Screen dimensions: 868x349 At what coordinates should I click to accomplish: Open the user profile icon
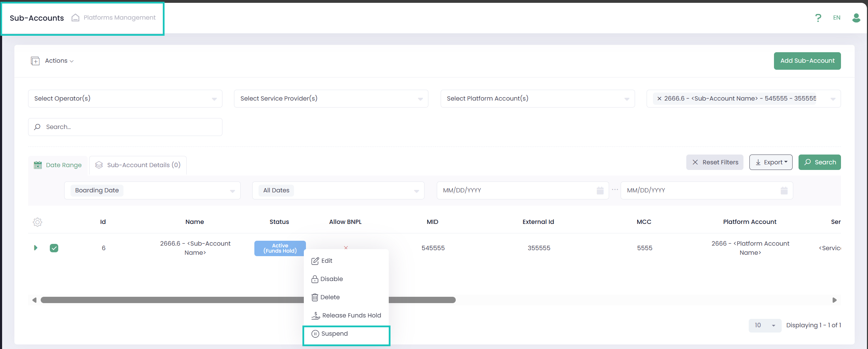pos(856,18)
